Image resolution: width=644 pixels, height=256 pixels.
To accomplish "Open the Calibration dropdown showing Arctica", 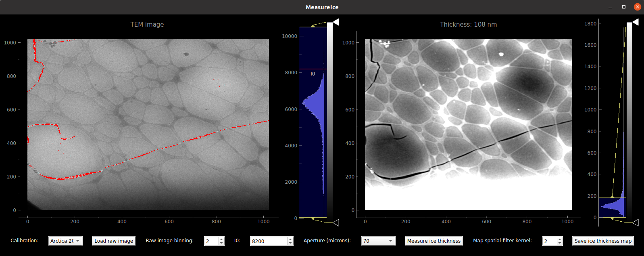I will 65,241.
